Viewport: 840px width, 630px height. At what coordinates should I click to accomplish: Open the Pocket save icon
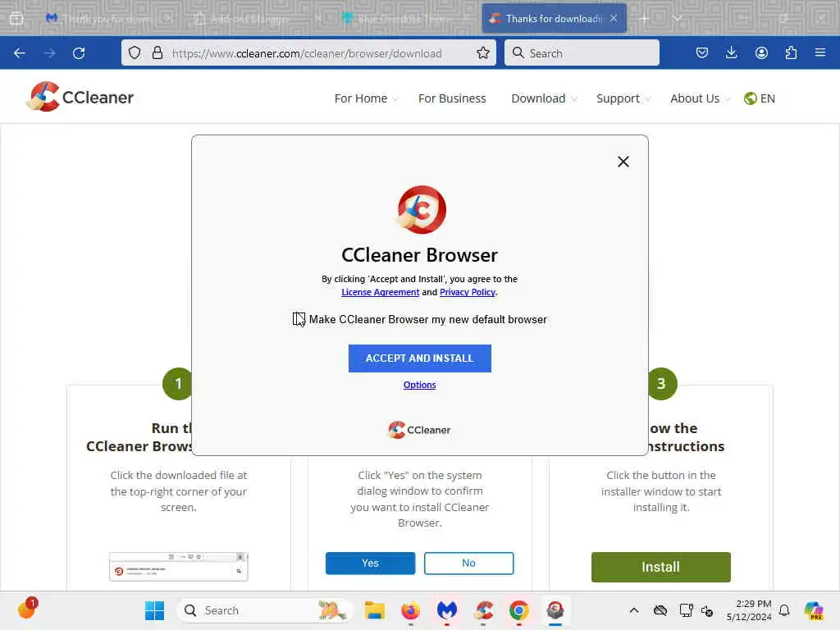pos(702,52)
